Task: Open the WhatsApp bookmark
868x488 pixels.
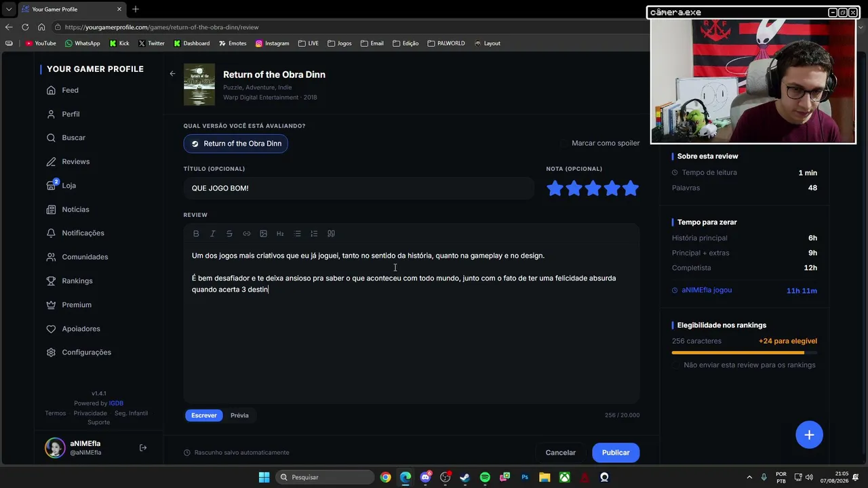Action: [x=83, y=43]
